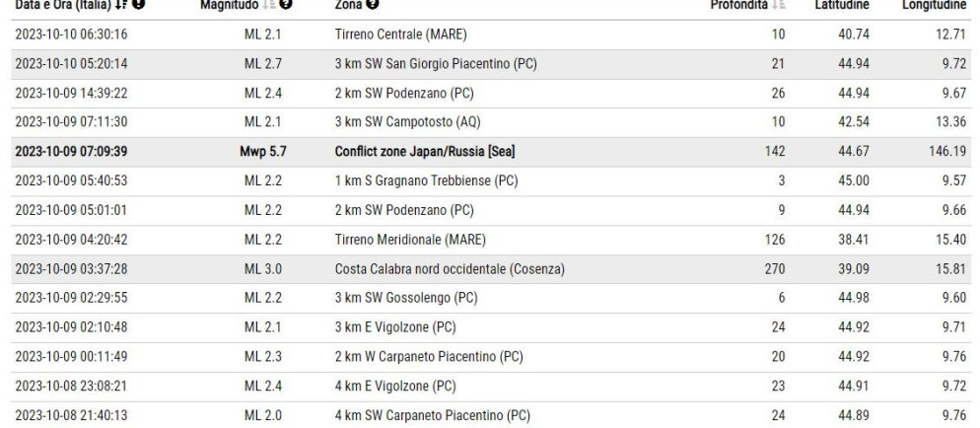Sort by Profondità using its sort icon
980x428 pixels.
click(779, 4)
